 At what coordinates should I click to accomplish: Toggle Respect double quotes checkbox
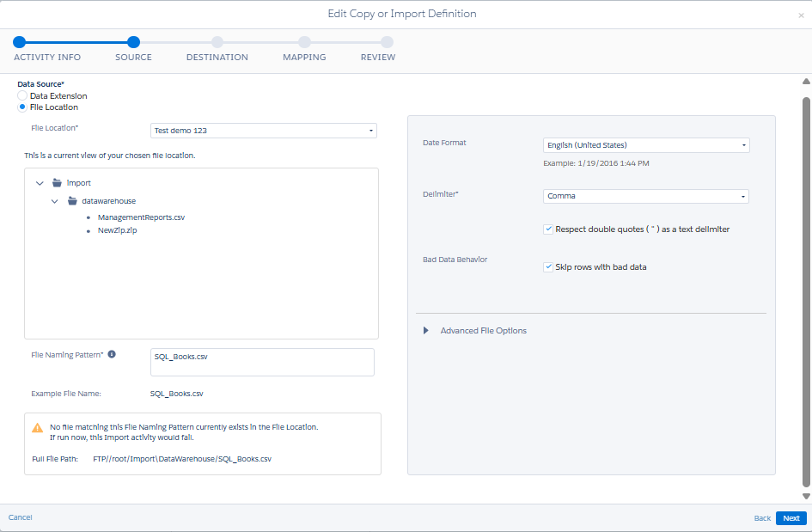pos(548,229)
